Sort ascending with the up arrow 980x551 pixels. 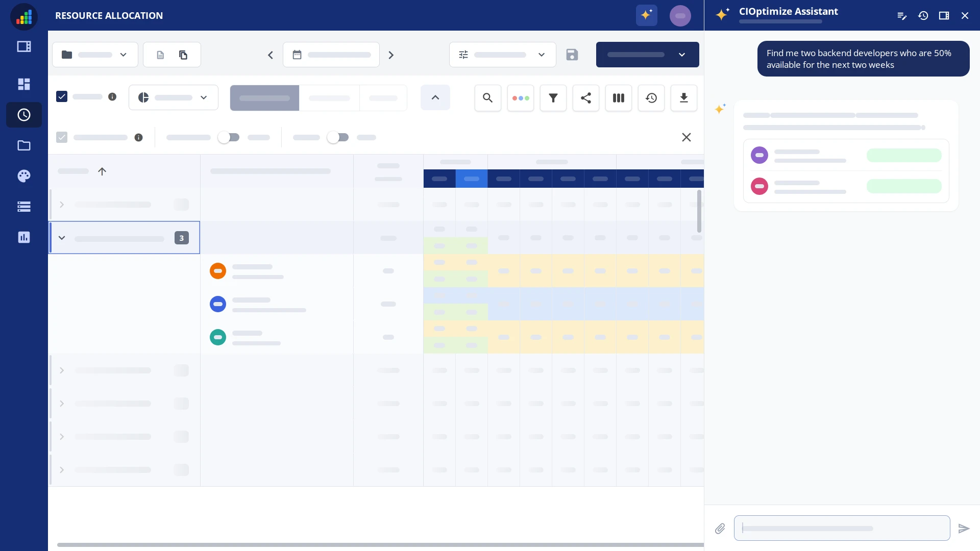[102, 171]
